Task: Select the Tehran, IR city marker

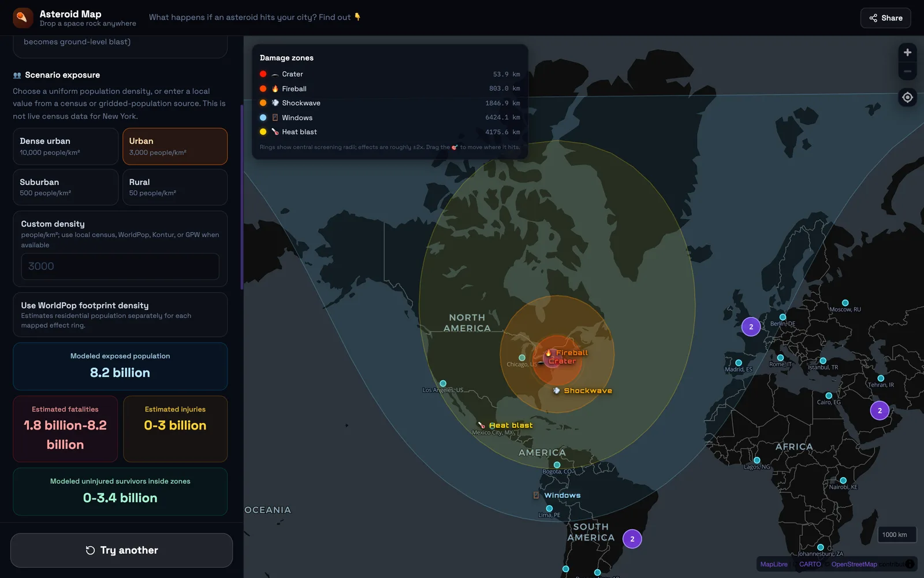Action: (881, 379)
